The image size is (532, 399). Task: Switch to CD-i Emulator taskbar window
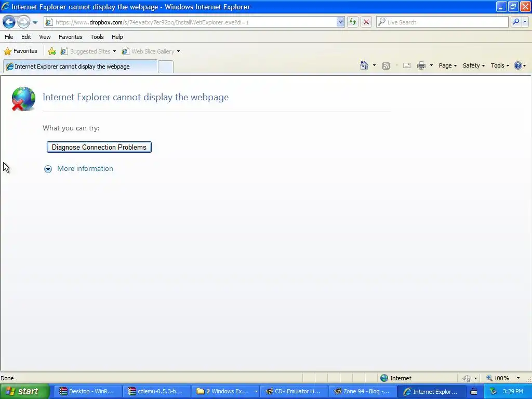tap(294, 392)
